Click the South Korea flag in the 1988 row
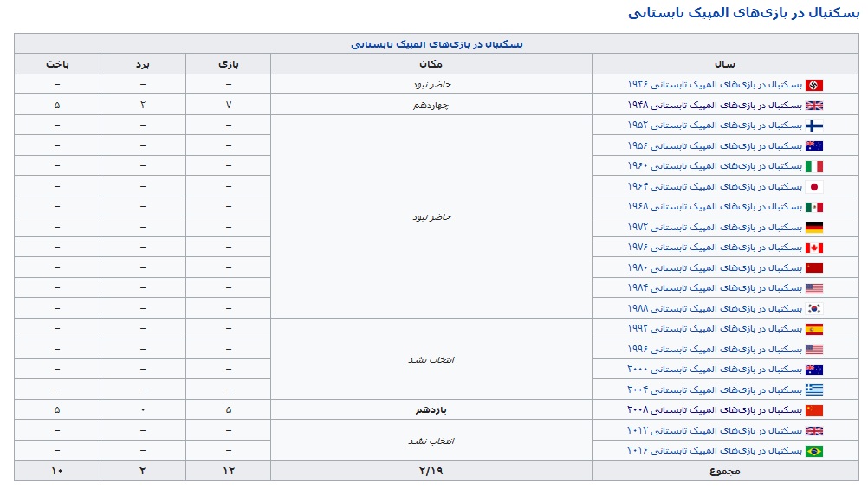This screenshot has height=496, width=868. coord(813,308)
